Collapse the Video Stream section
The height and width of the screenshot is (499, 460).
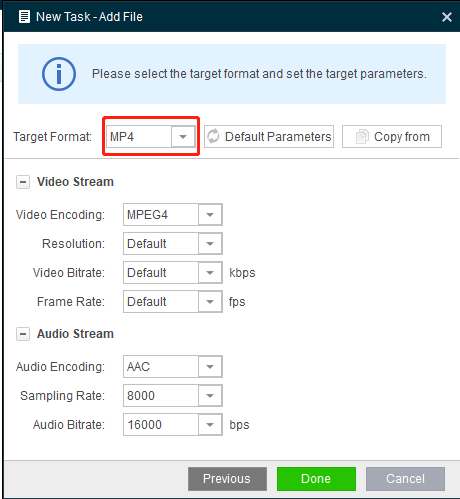click(23, 182)
